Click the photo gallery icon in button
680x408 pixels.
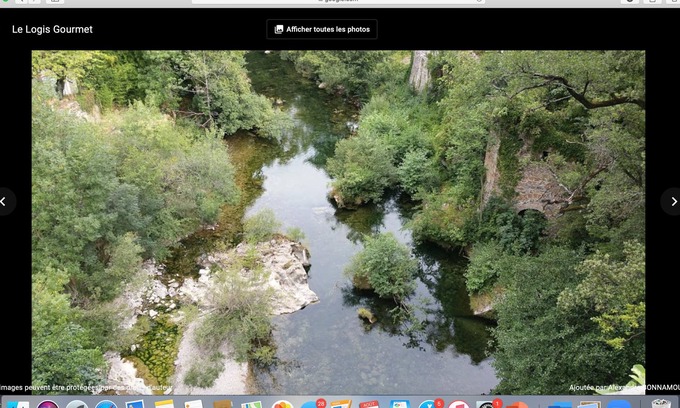click(x=279, y=29)
